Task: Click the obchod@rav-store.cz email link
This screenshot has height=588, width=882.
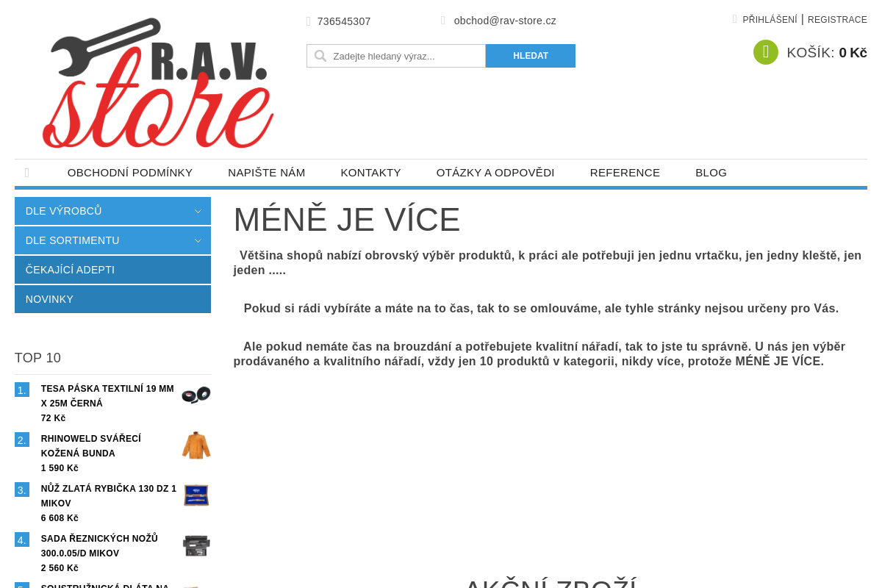Action: pos(505,21)
